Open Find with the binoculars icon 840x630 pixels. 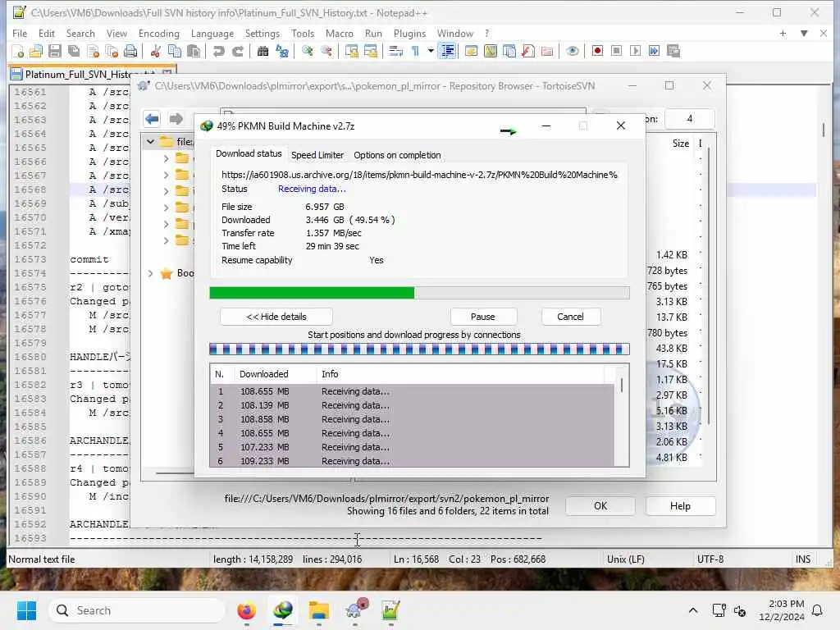263,52
